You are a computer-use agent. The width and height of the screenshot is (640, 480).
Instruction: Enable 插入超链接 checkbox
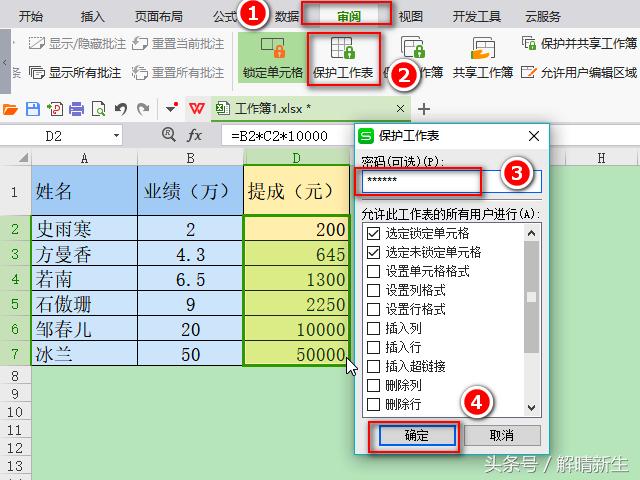click(373, 366)
